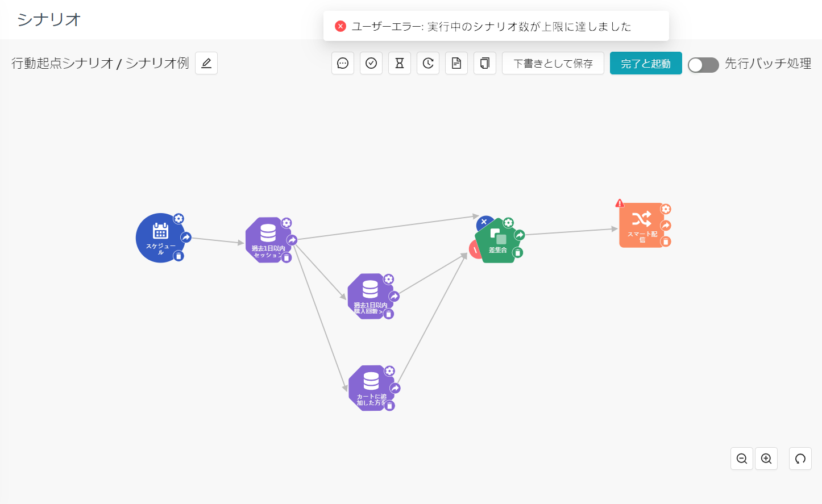Click the arrow connector icon on 過去1日以内セッション node

[292, 240]
